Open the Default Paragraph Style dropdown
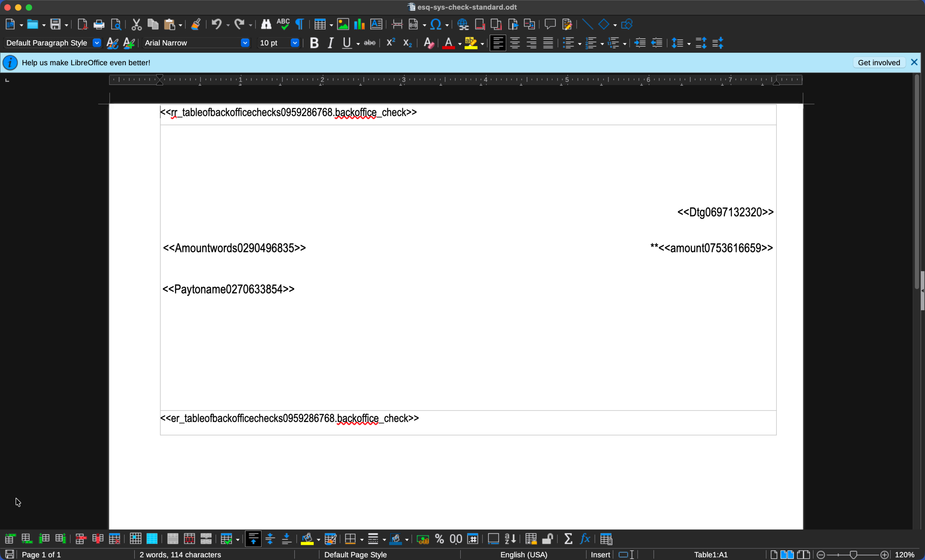 pyautogui.click(x=96, y=43)
